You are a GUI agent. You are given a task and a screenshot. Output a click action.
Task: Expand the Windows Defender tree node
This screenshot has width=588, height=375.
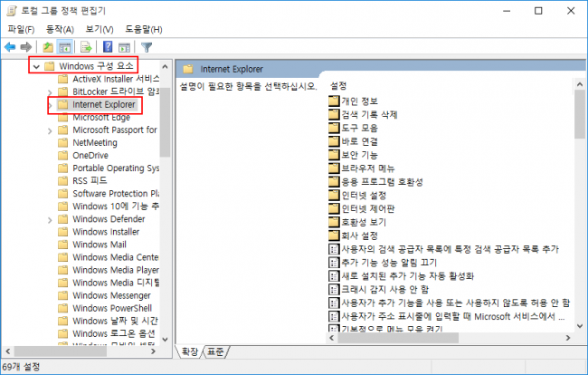[x=50, y=219]
